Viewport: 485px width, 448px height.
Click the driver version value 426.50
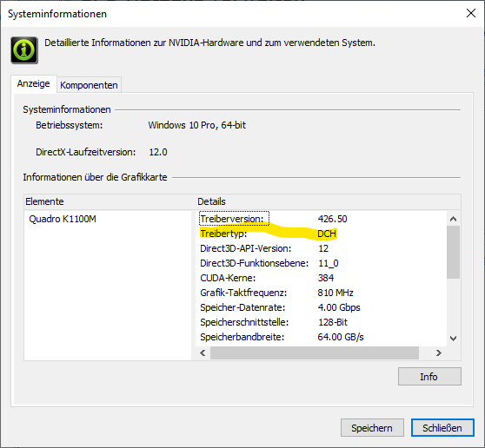coord(333,219)
